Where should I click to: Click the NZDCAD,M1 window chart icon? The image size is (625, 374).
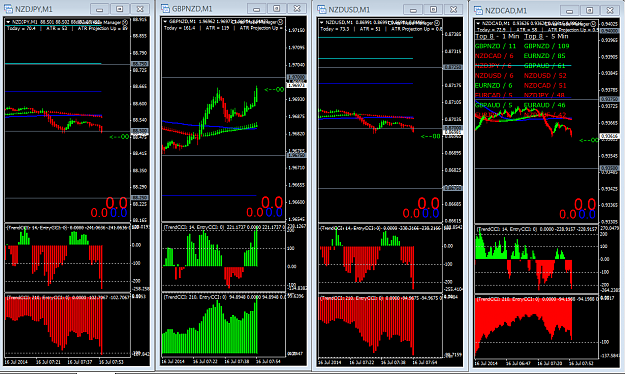(478, 10)
